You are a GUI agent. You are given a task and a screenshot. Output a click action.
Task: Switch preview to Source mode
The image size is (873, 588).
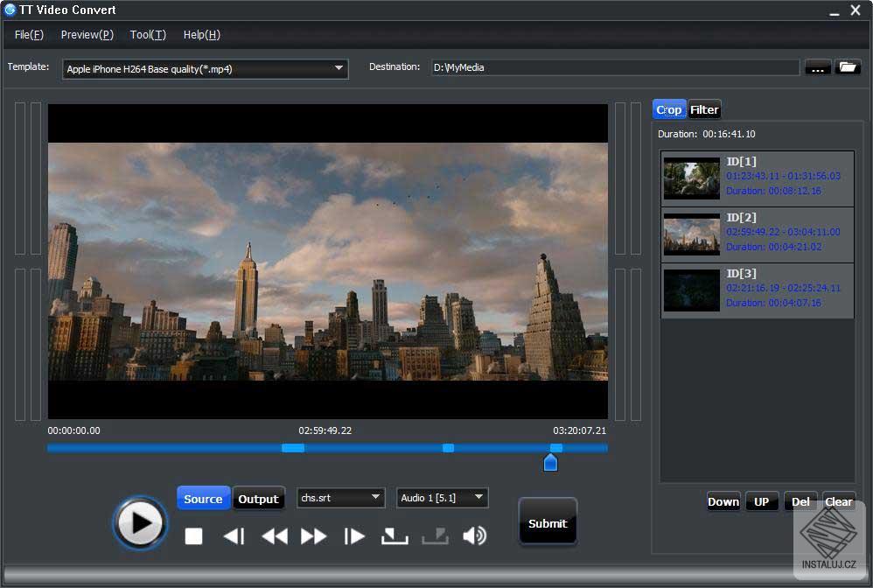[x=203, y=499]
